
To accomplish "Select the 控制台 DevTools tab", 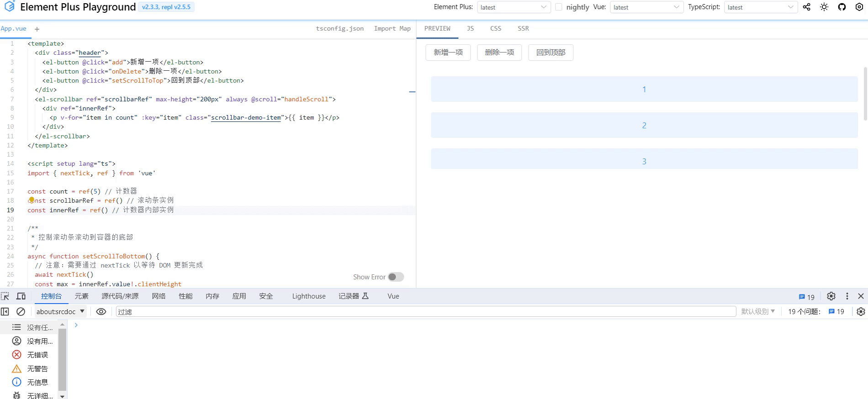I will click(x=51, y=296).
